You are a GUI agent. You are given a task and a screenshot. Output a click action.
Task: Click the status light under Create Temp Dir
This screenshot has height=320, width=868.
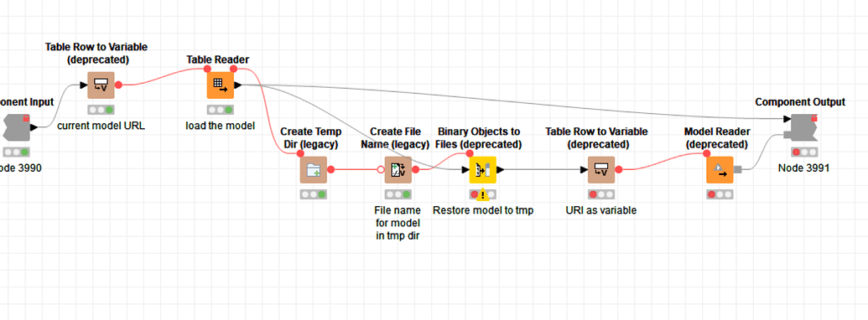pos(314,194)
